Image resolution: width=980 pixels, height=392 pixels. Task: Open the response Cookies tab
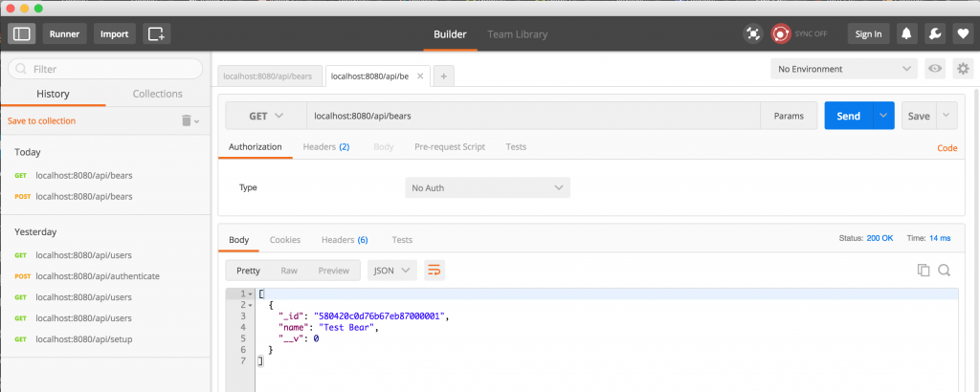pyautogui.click(x=285, y=240)
